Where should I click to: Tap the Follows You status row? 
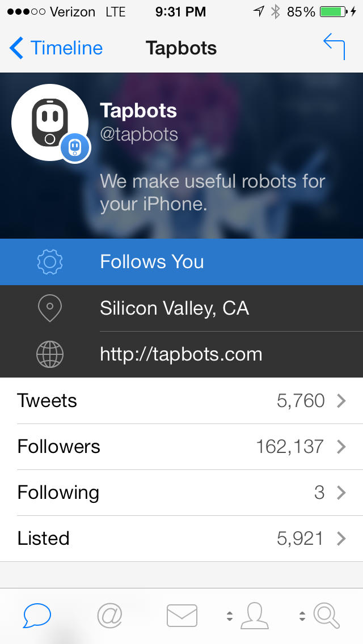click(181, 262)
